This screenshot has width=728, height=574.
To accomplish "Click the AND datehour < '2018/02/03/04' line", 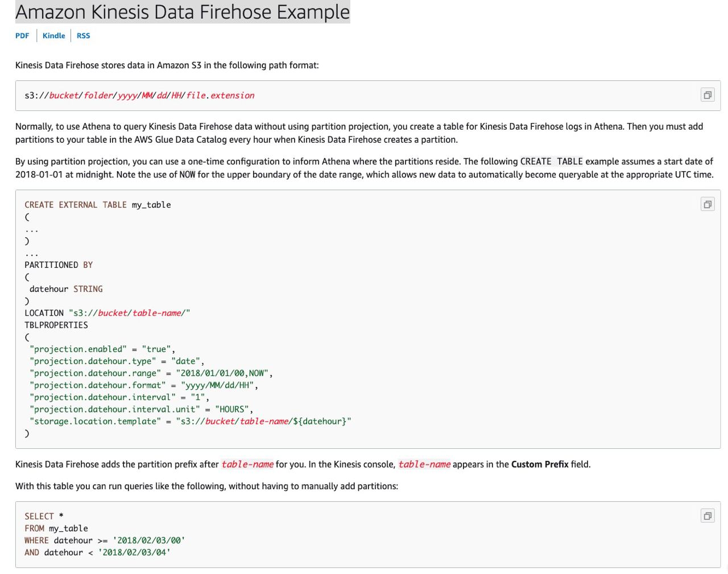I will pos(98,552).
